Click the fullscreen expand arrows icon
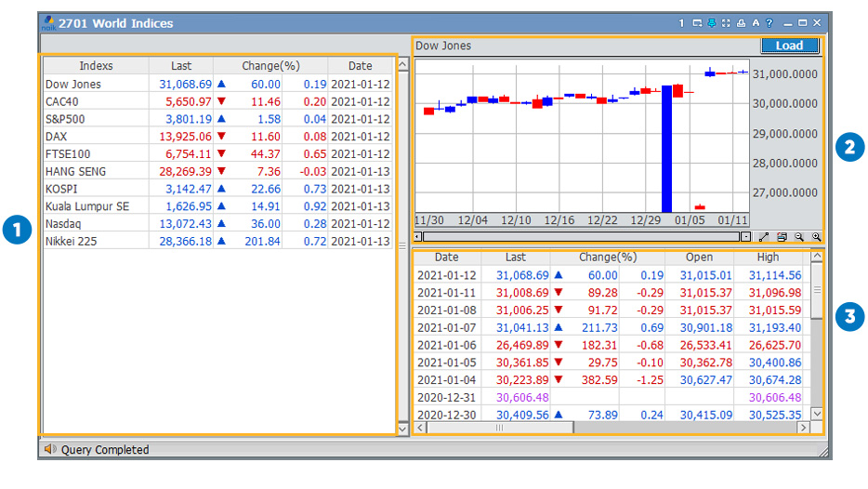868x489 pixels. coord(726,22)
